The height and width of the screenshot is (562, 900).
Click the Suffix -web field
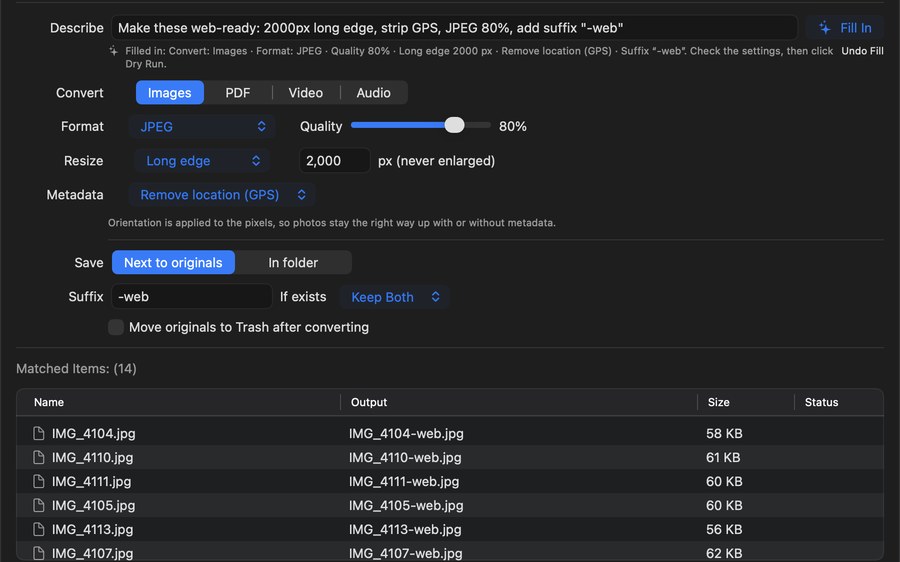[191, 297]
